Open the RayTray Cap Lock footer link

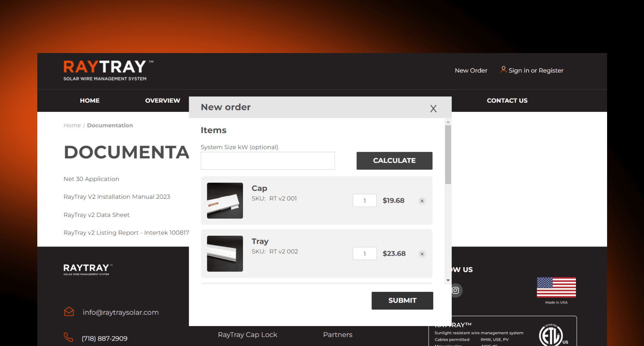coord(248,335)
